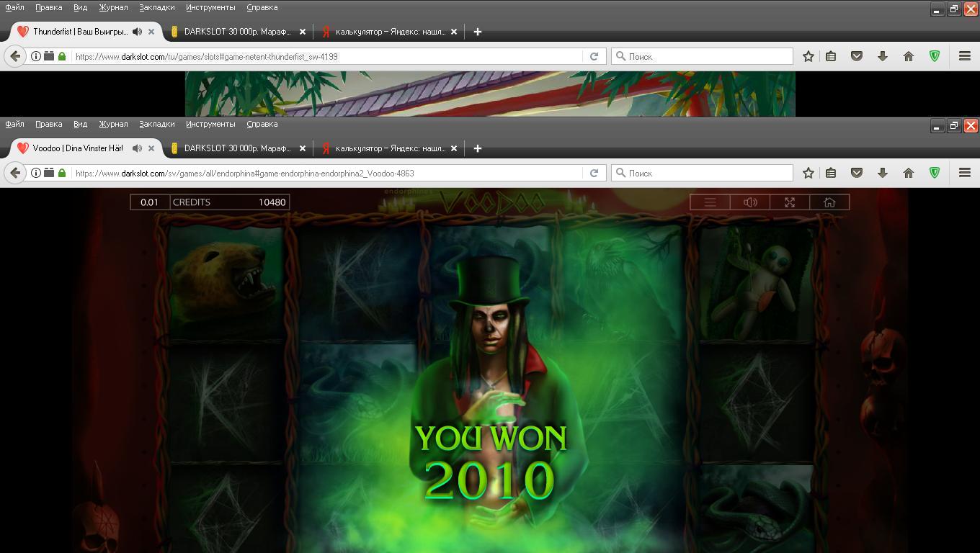Mute the Voodoo game sound icon
Viewport: 980px width, 553px height.
pos(750,202)
